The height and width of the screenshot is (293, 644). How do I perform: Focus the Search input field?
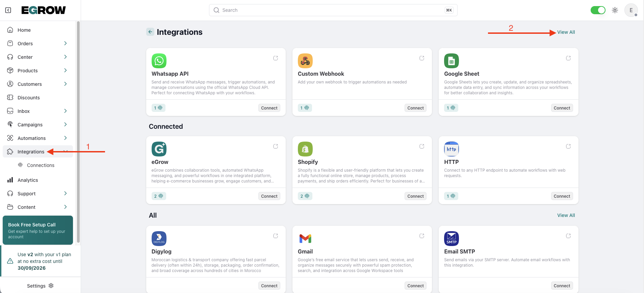click(333, 10)
